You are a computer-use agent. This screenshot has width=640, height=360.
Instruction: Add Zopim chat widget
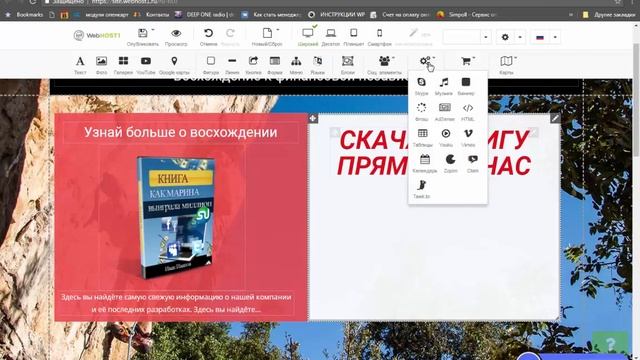[x=450, y=163]
